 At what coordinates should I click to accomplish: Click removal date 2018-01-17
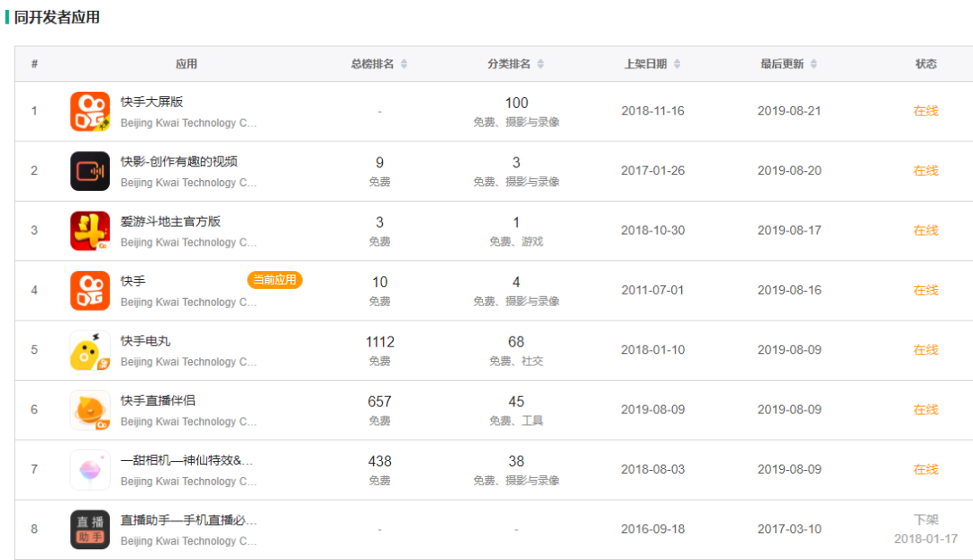(926, 539)
